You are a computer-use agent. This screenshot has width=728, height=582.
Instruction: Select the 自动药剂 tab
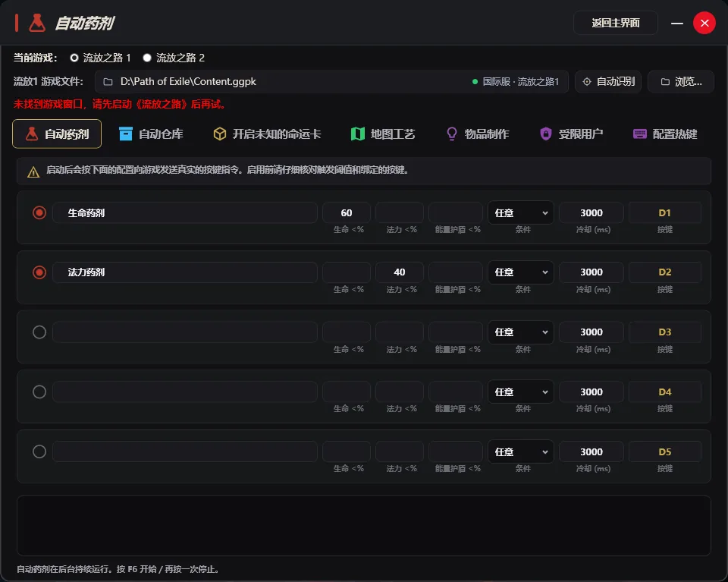tap(57, 134)
